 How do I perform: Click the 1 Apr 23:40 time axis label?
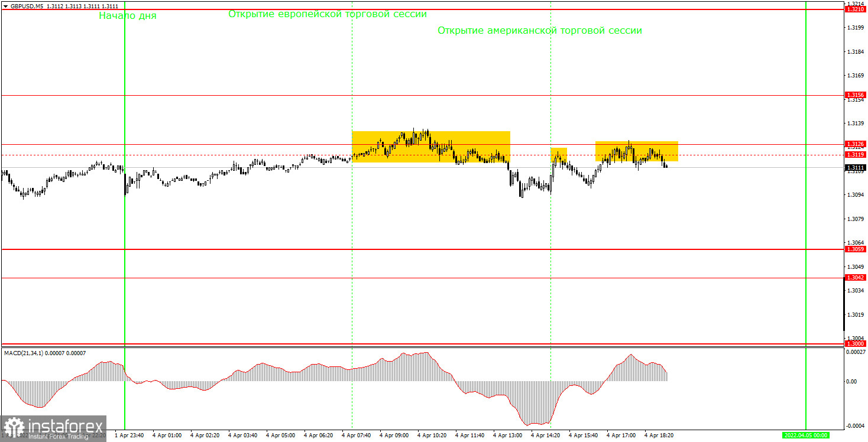129,435
